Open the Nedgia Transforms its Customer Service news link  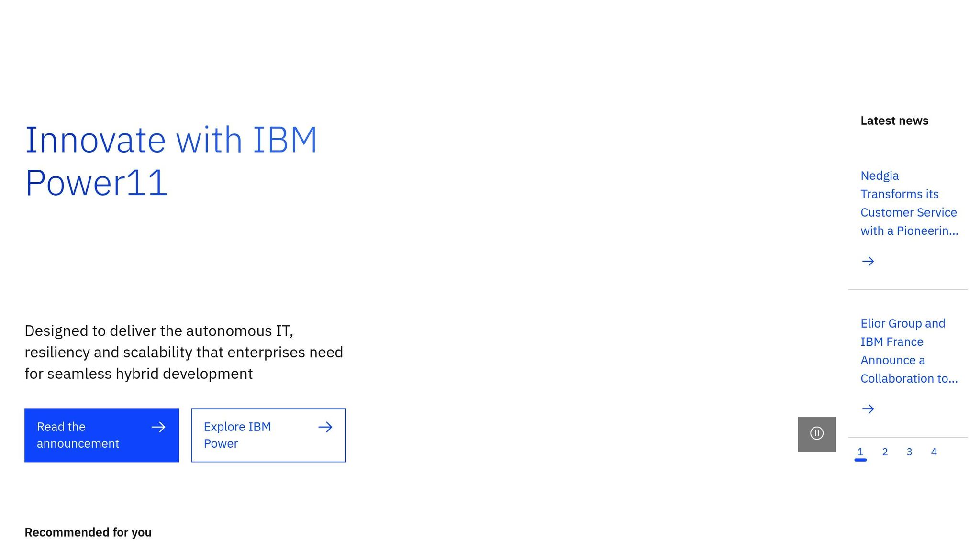(909, 203)
